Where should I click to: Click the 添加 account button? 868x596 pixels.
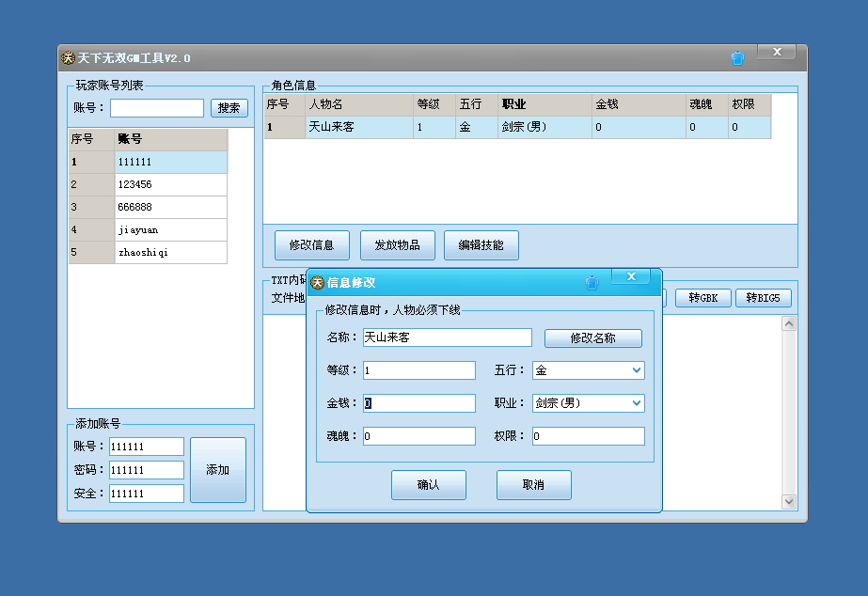pyautogui.click(x=218, y=470)
